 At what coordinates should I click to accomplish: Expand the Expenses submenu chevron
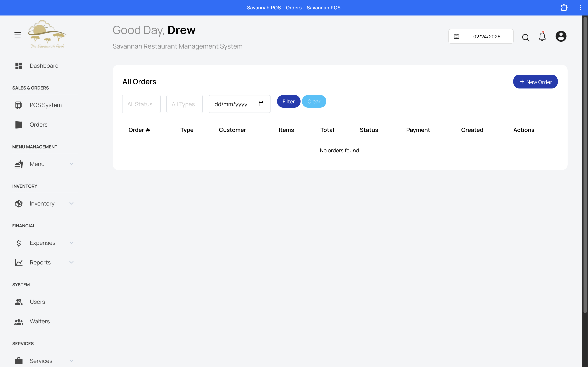coord(71,242)
